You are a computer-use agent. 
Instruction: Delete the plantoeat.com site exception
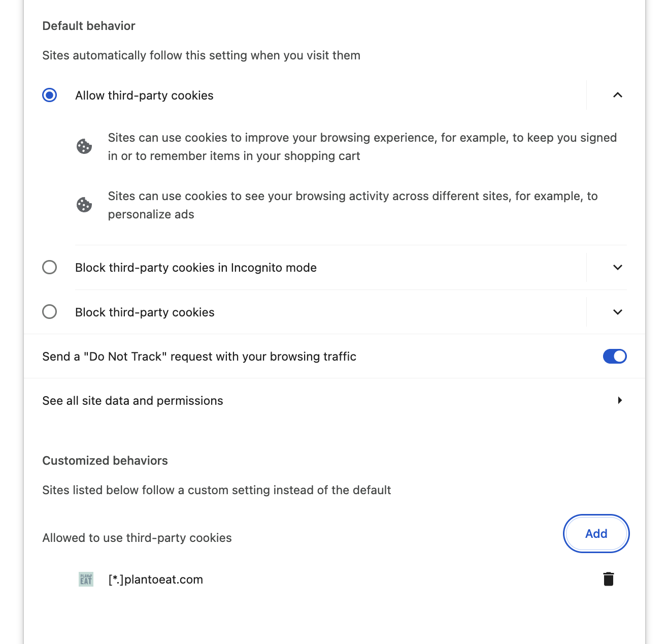coord(608,579)
